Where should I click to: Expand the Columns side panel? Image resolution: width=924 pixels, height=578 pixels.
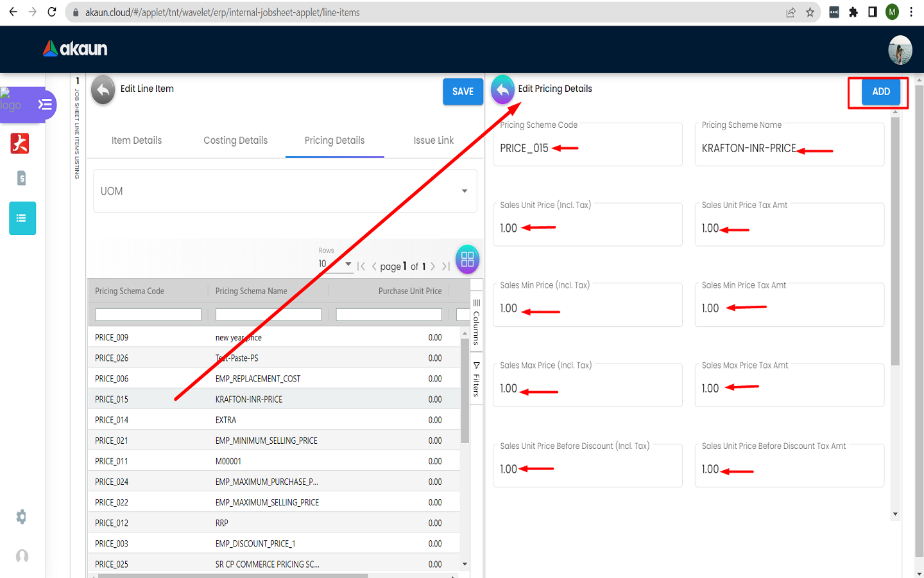pyautogui.click(x=476, y=320)
